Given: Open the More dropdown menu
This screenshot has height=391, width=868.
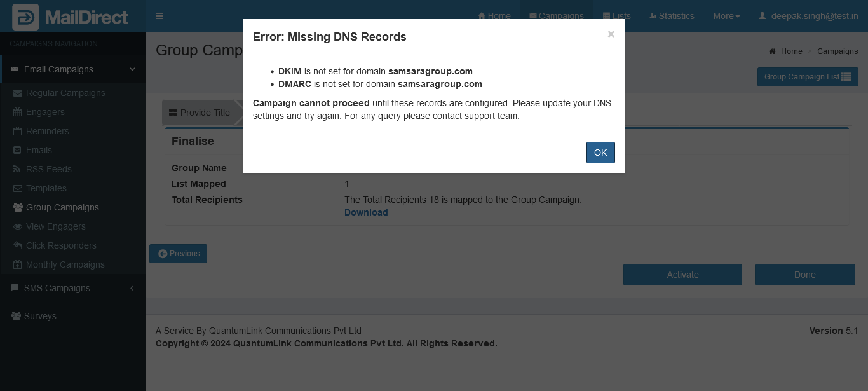Looking at the screenshot, I should 726,16.
